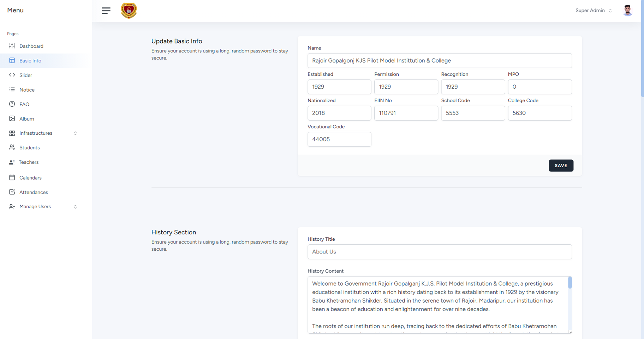Click the hamburger menu toggle icon
The width and height of the screenshot is (644, 339).
(x=106, y=11)
